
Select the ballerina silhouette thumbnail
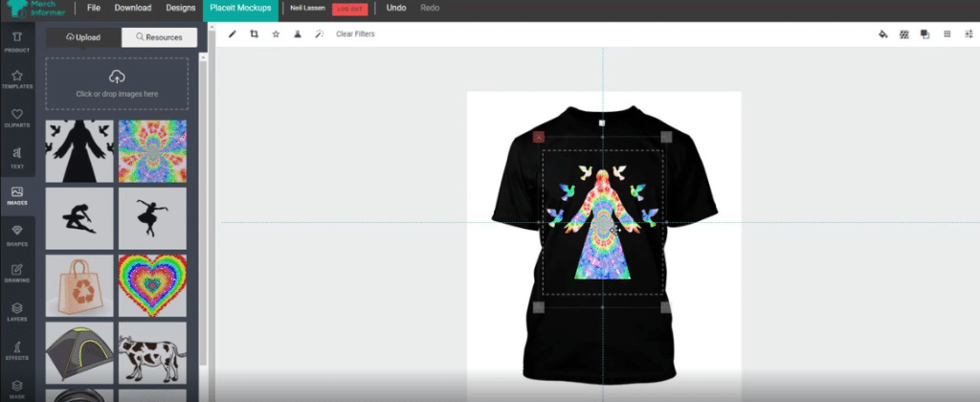pyautogui.click(x=152, y=218)
